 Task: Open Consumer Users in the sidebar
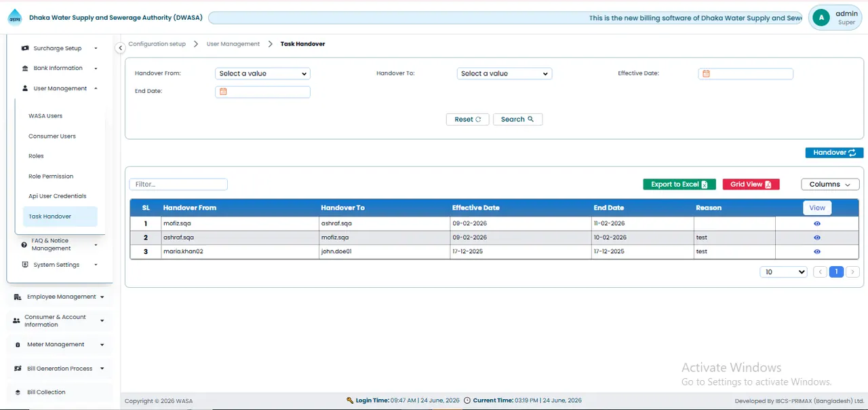(52, 136)
